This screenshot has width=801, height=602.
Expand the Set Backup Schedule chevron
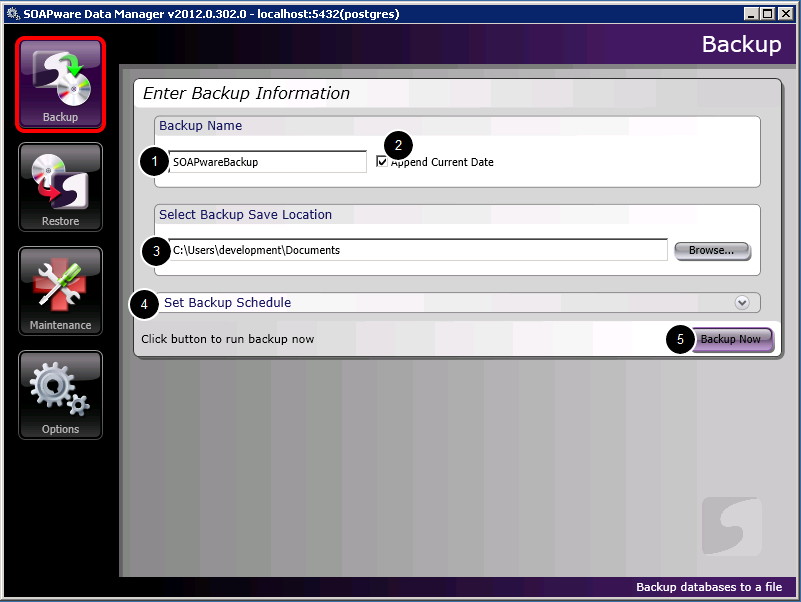(x=742, y=303)
